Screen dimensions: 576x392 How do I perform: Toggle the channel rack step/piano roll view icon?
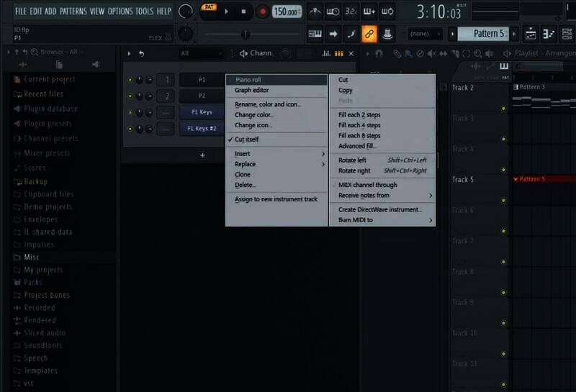338,54
